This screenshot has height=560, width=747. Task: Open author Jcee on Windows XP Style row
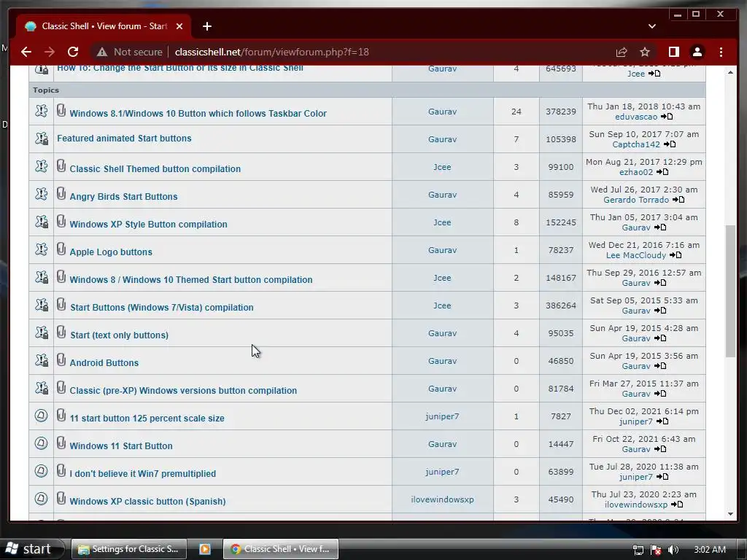[442, 222]
